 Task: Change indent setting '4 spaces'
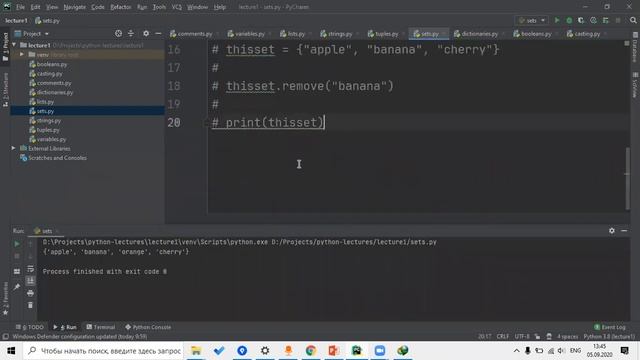click(x=567, y=336)
